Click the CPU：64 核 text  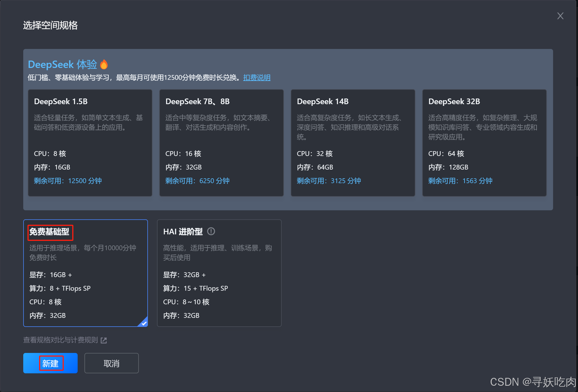click(x=446, y=154)
